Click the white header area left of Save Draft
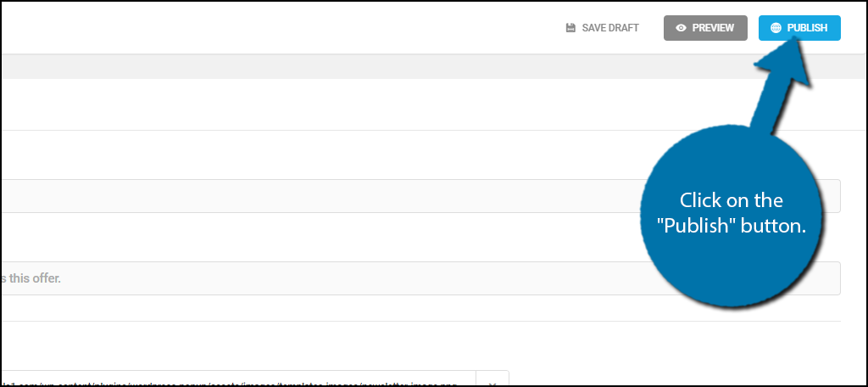This screenshot has width=868, height=387. (277, 28)
